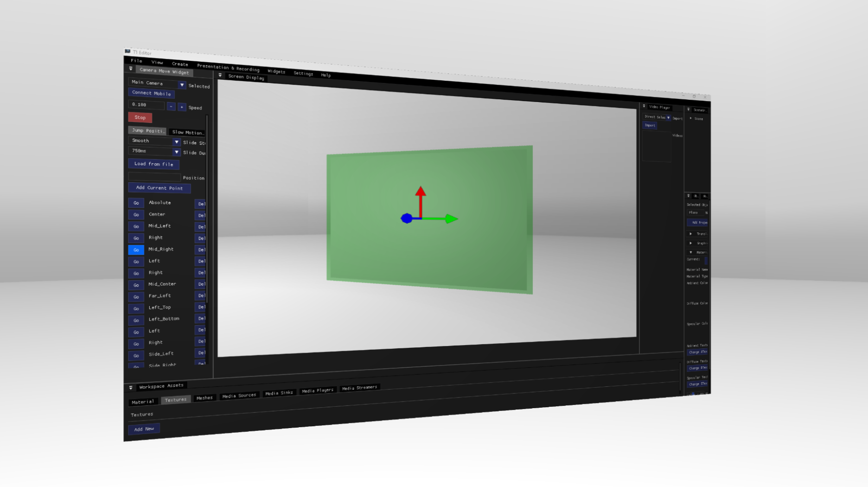Open the Presentation & Recording menu
This screenshot has width=868, height=487.
[228, 68]
